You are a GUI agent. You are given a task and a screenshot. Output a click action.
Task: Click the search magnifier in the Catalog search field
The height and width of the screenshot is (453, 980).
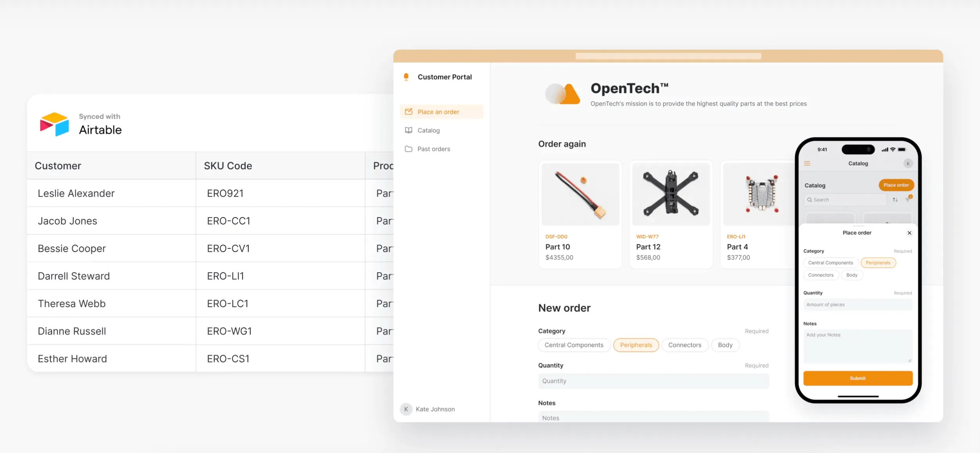tap(810, 200)
